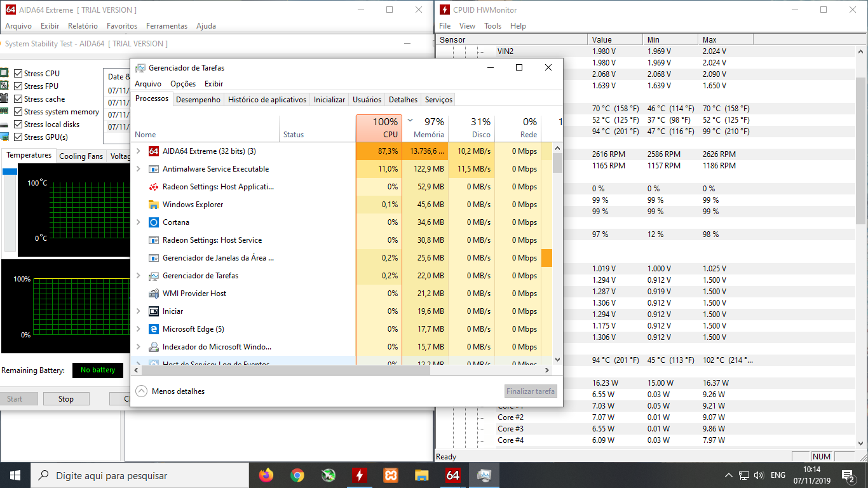
Task: Expand the AIDA64 Extreme process group
Action: [x=139, y=151]
